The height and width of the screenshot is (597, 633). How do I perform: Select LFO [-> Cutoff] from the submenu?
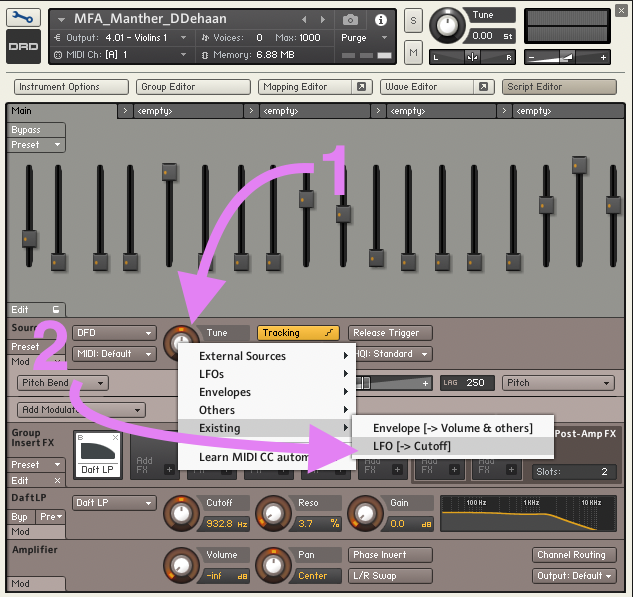[x=411, y=446]
